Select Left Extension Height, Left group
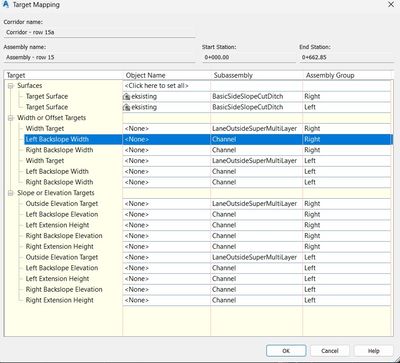Image resolution: width=400 pixels, height=363 pixels. 57,279
